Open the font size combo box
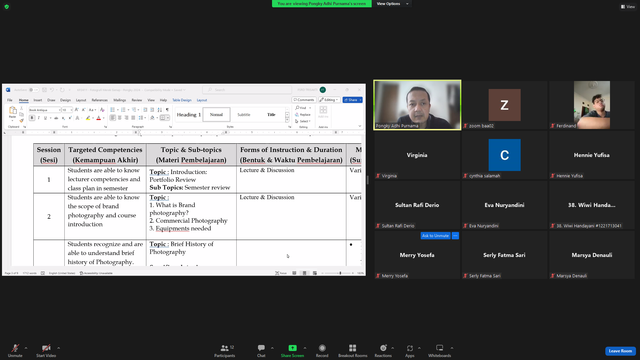 click(x=67, y=110)
